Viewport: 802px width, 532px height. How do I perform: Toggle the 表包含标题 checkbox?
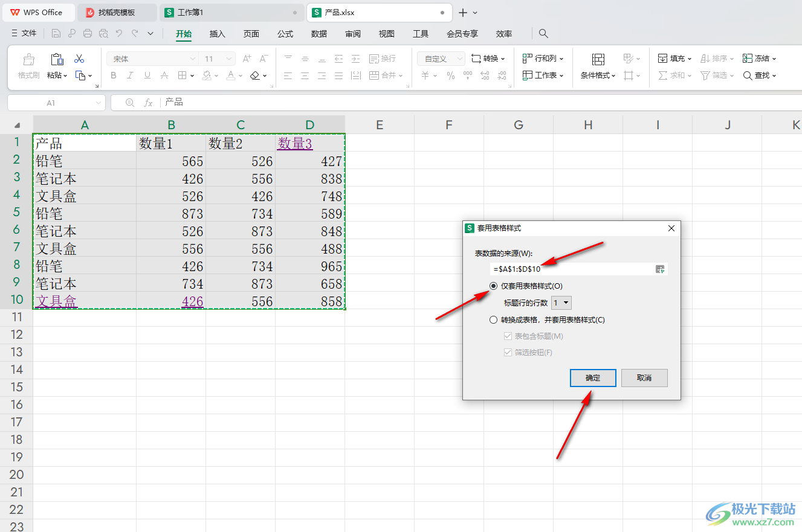click(x=508, y=336)
